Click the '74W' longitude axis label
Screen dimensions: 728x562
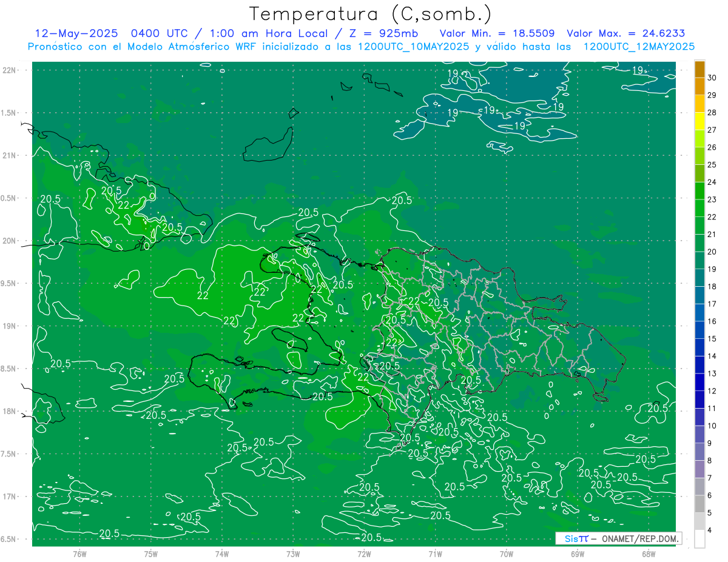222,554
